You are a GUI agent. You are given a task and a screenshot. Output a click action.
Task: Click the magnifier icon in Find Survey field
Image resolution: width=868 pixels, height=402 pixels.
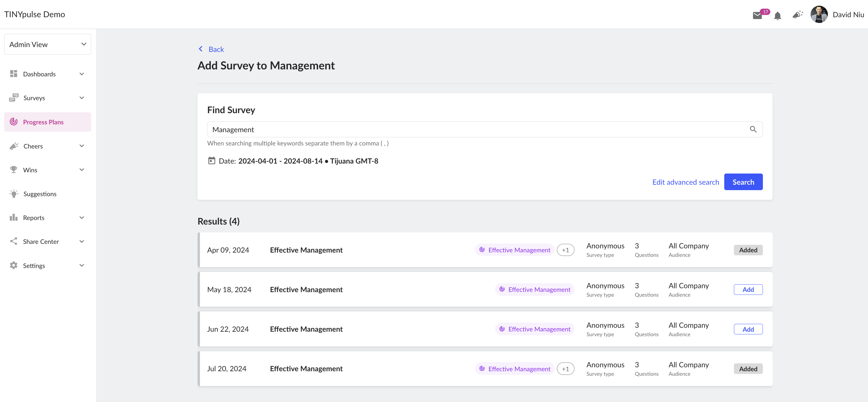coord(753,129)
